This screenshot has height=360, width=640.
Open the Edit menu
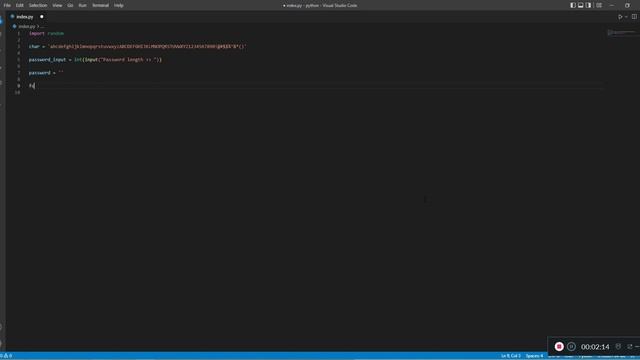pyautogui.click(x=20, y=5)
